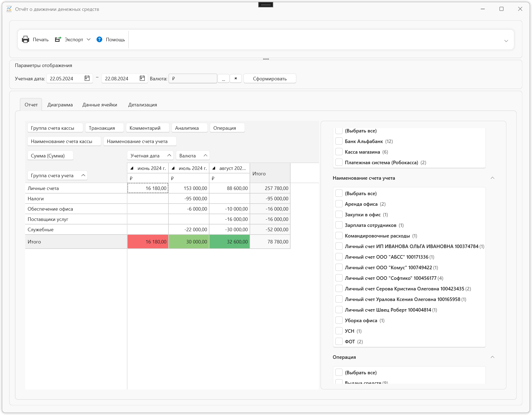Check Личный счет ООО "Комус" filter
Viewport: 532px width, 415px height.
click(339, 267)
